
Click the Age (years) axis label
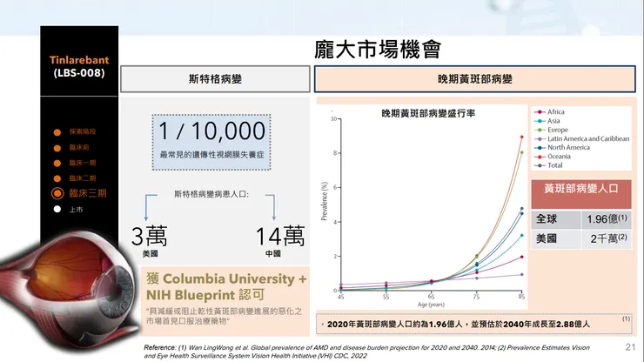coord(431,305)
